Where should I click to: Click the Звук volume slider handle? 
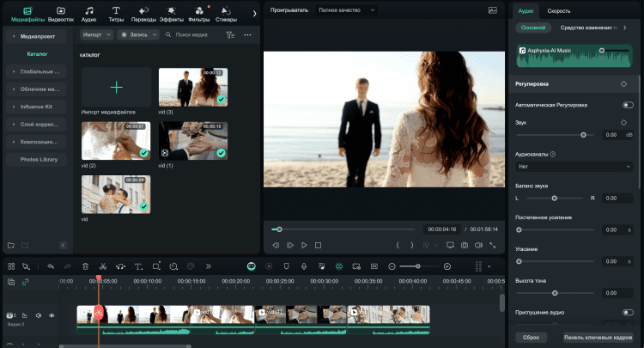(x=583, y=135)
